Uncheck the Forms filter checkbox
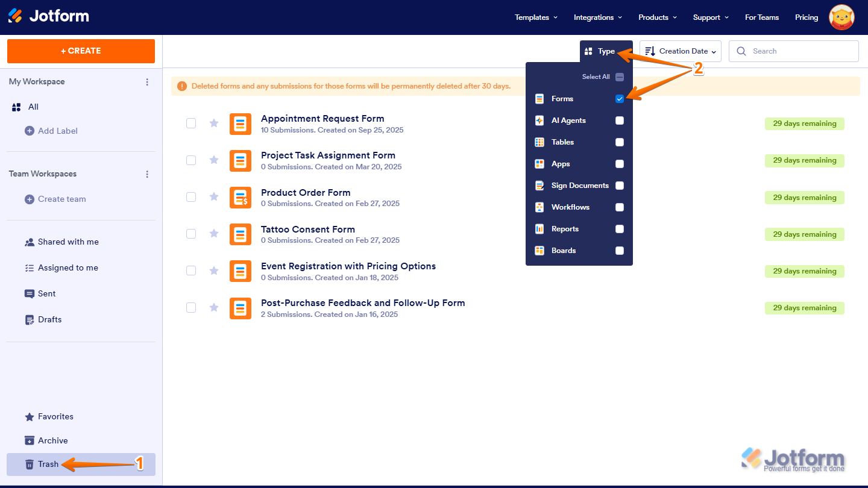868x488 pixels. [x=619, y=98]
